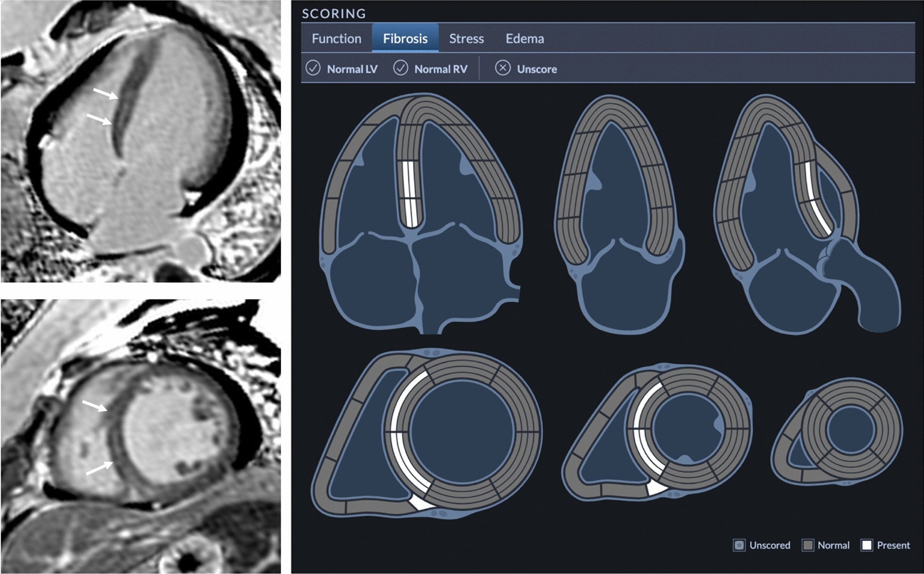
Task: Click the Normal RV checkmark icon
Action: [400, 68]
